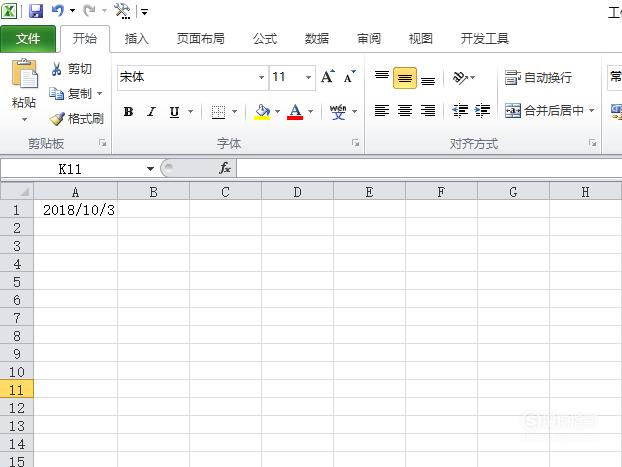Click the Redo arrow icon
Screen dimensions: 622x467
(89, 11)
